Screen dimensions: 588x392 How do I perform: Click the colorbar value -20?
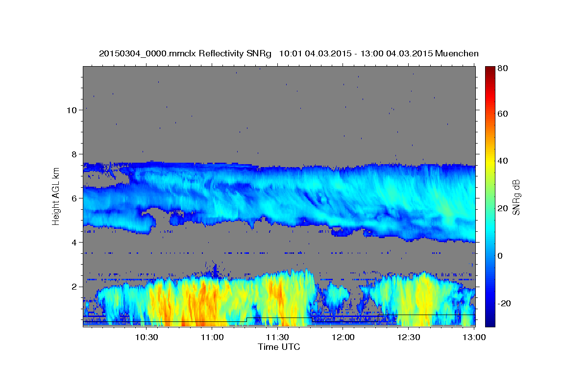(x=506, y=303)
